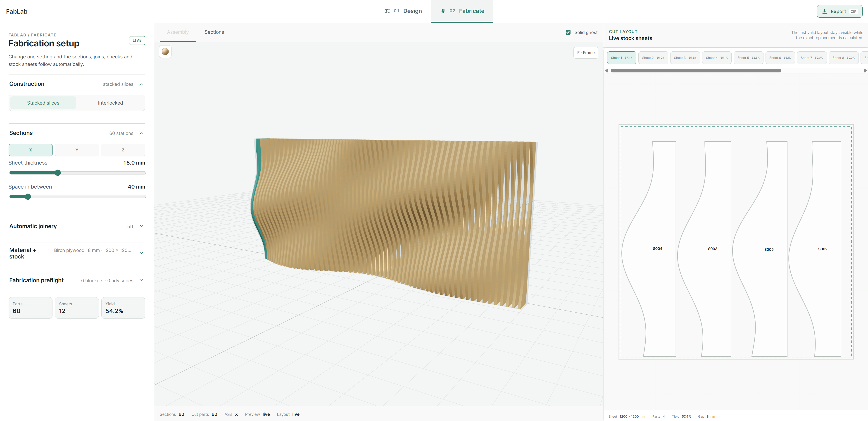Select the Sheet 6 tab
This screenshot has height=421, width=868.
[x=780, y=58]
